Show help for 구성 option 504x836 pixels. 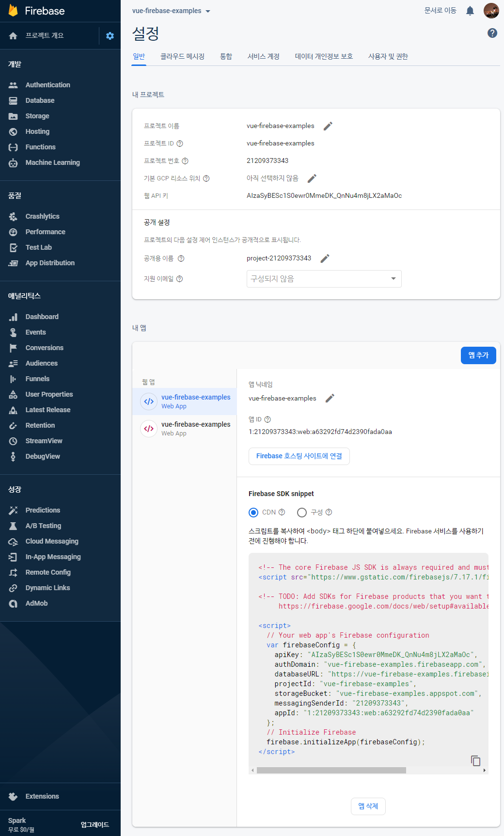coord(329,512)
